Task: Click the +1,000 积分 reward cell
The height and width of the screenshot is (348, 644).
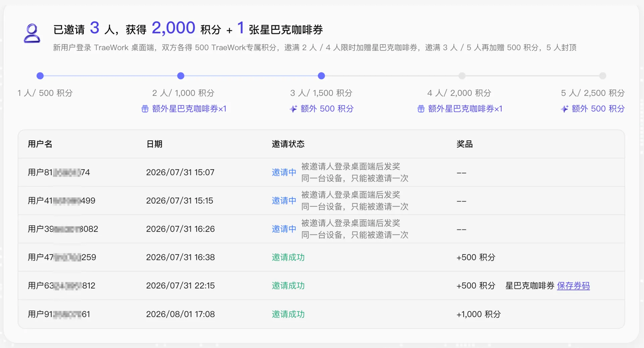Action: coord(479,314)
